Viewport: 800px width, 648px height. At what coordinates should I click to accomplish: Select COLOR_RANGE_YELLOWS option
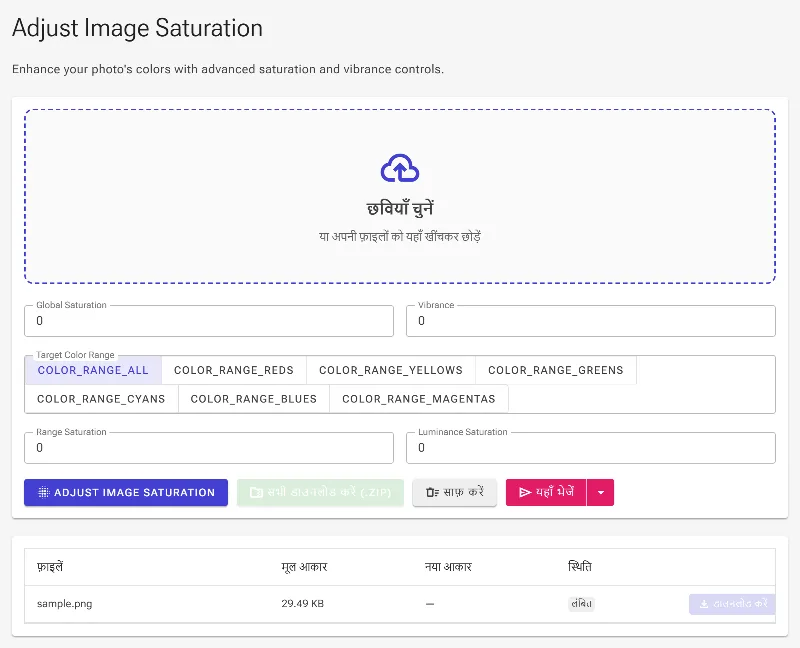pyautogui.click(x=391, y=370)
